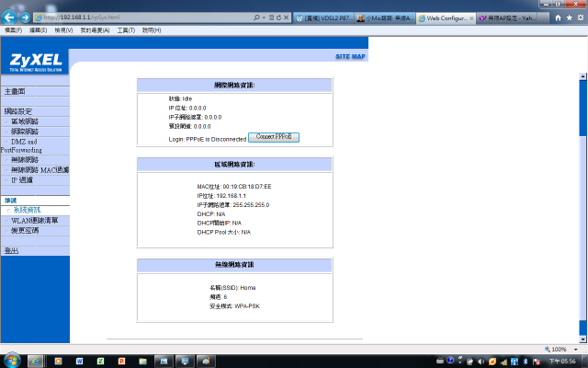Open the 工具(T) menu

click(x=126, y=30)
